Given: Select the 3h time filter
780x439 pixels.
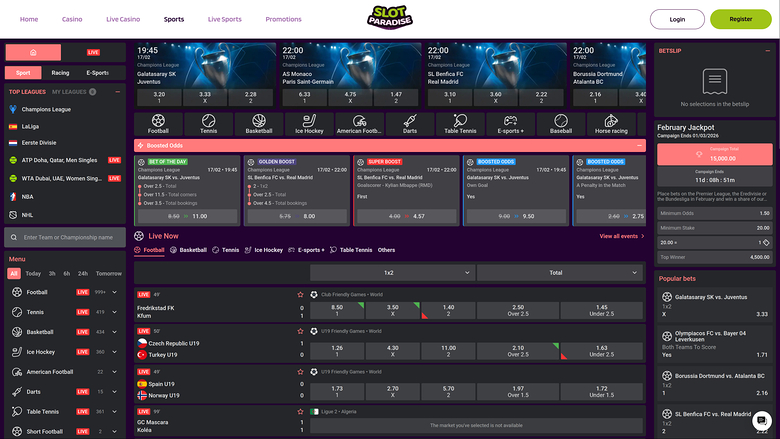Looking at the screenshot, I should 52,273.
